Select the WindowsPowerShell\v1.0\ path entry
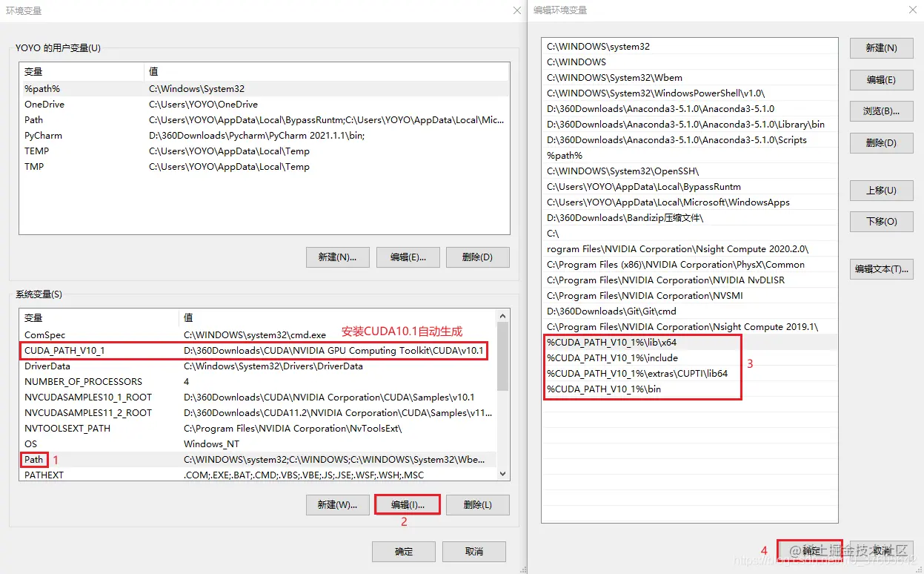 coord(690,93)
